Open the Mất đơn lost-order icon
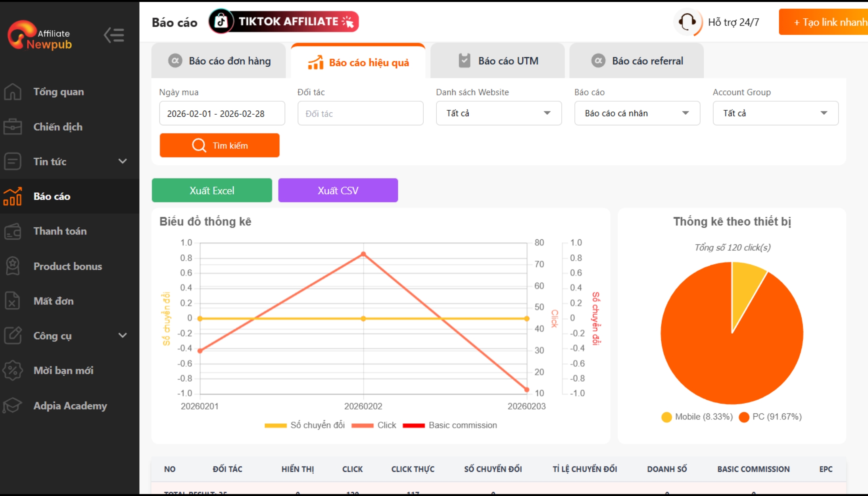 pyautogui.click(x=13, y=301)
